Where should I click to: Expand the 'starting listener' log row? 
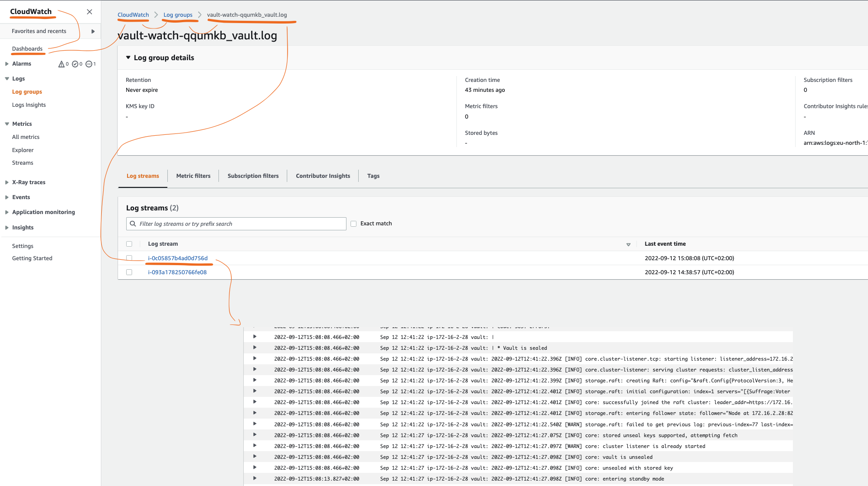(x=255, y=358)
